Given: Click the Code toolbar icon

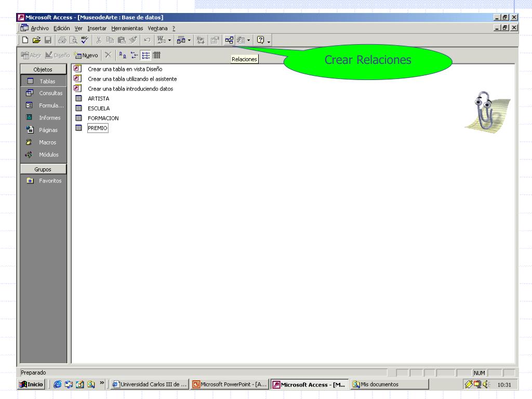Looking at the screenshot, I should pos(201,40).
